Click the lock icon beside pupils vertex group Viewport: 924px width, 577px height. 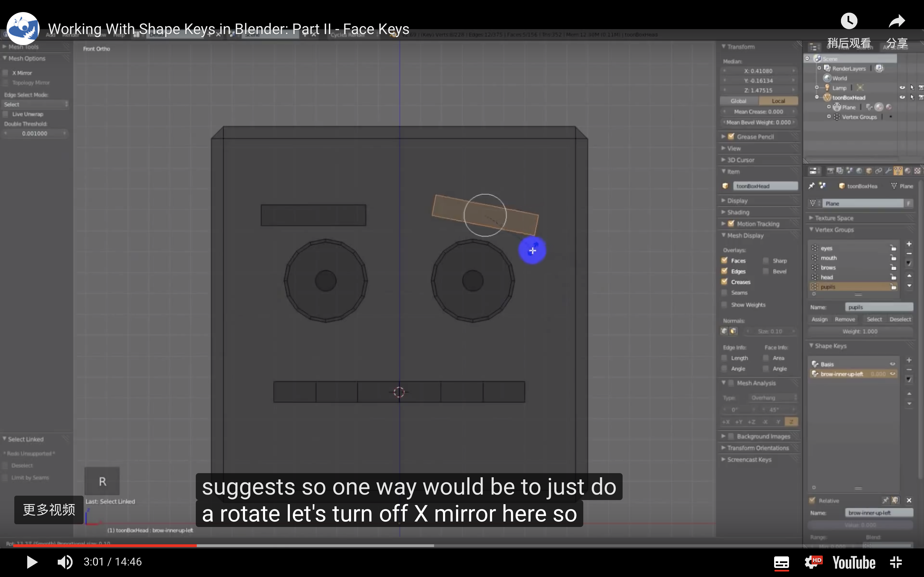(x=893, y=287)
